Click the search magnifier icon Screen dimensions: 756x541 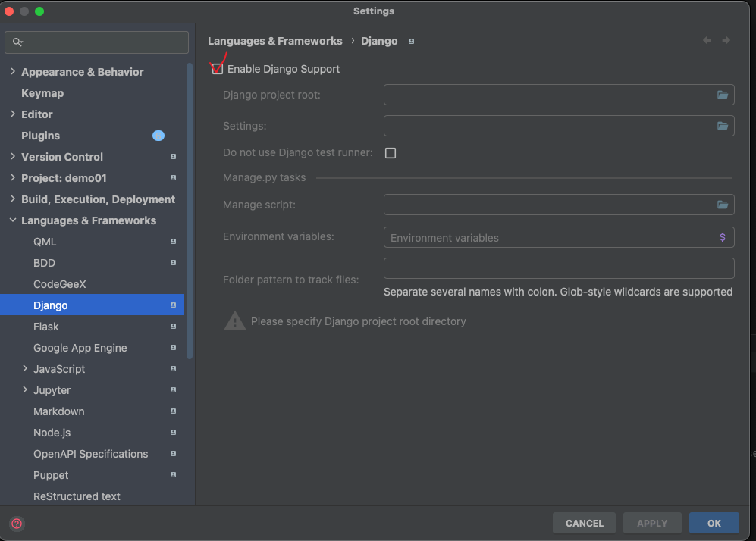(17, 42)
